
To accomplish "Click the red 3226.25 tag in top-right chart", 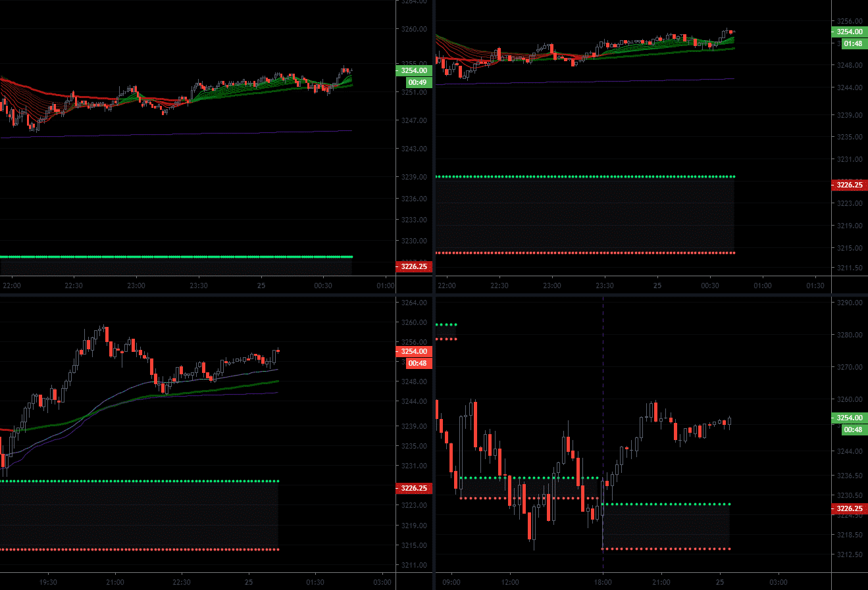I will point(849,185).
